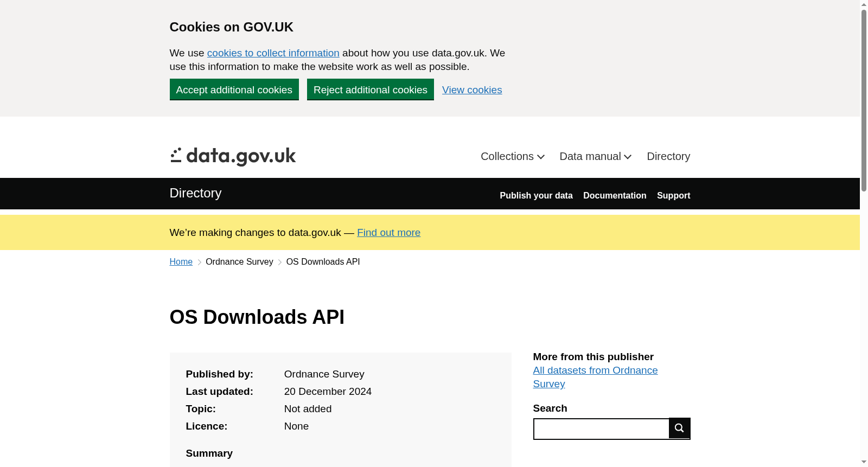The width and height of the screenshot is (868, 467).
Task: Click the Find out more link
Action: 388,233
